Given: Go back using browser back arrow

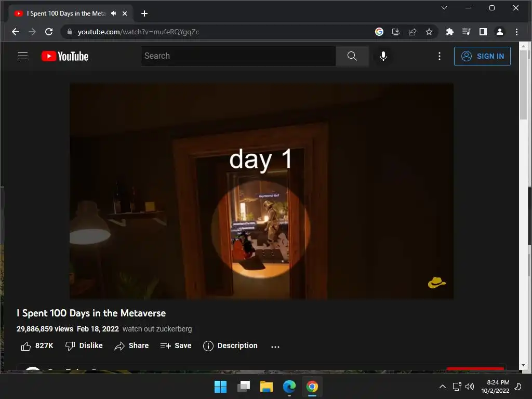Looking at the screenshot, I should [x=16, y=32].
